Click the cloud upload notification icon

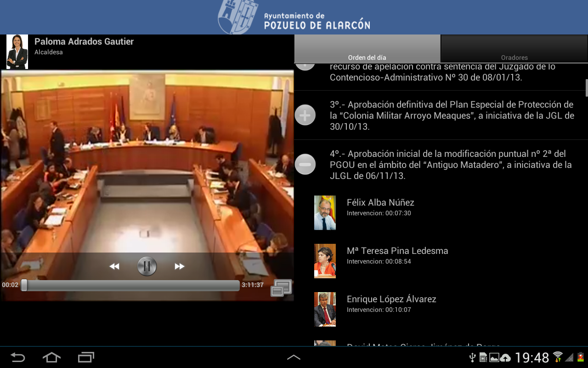click(x=505, y=357)
